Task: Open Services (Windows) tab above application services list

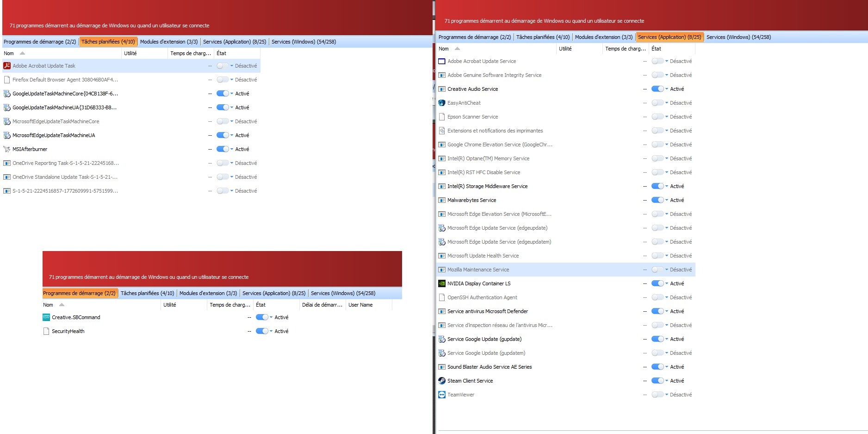Action: [738, 37]
